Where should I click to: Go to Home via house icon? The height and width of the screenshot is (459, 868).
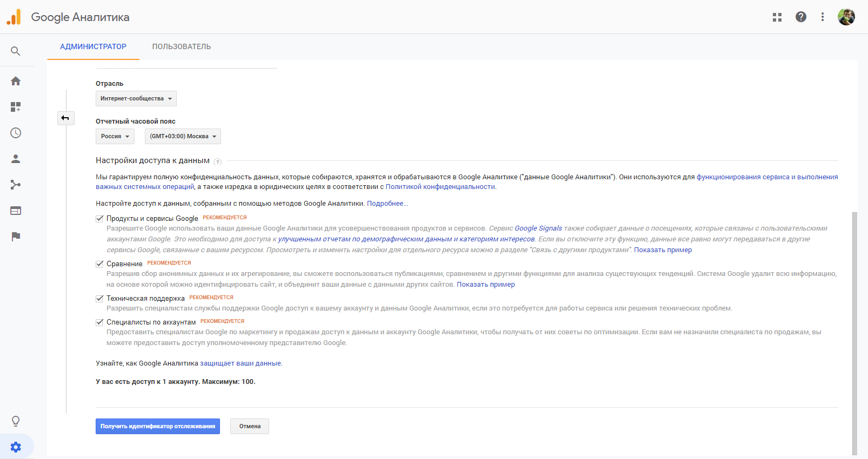(16, 81)
